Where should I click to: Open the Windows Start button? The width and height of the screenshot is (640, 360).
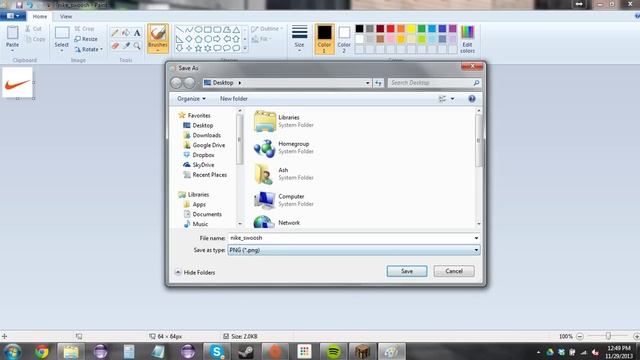click(12, 351)
